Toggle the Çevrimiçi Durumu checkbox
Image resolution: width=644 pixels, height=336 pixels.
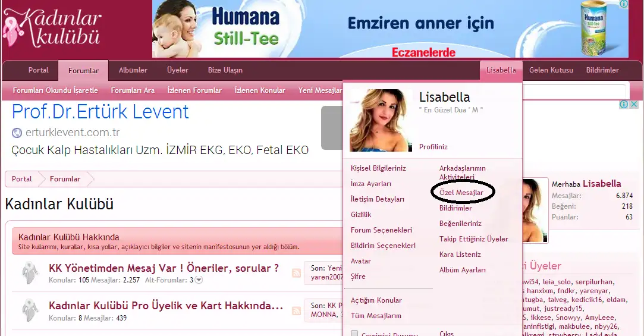point(355,334)
